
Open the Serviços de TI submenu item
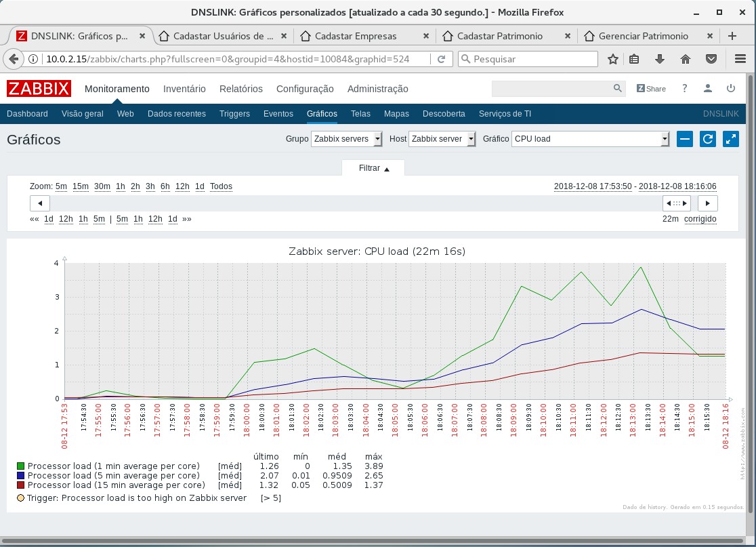pyautogui.click(x=505, y=114)
